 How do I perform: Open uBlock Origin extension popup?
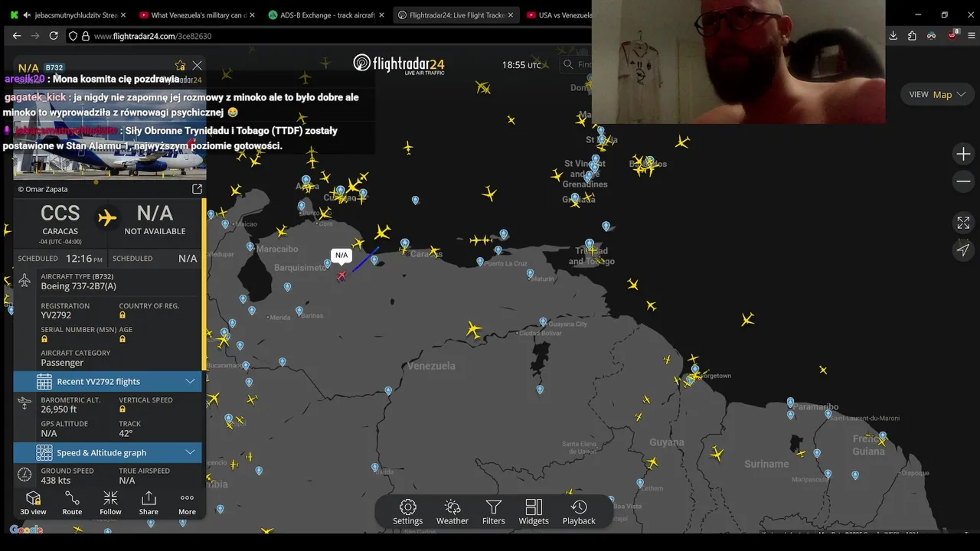click(x=952, y=35)
